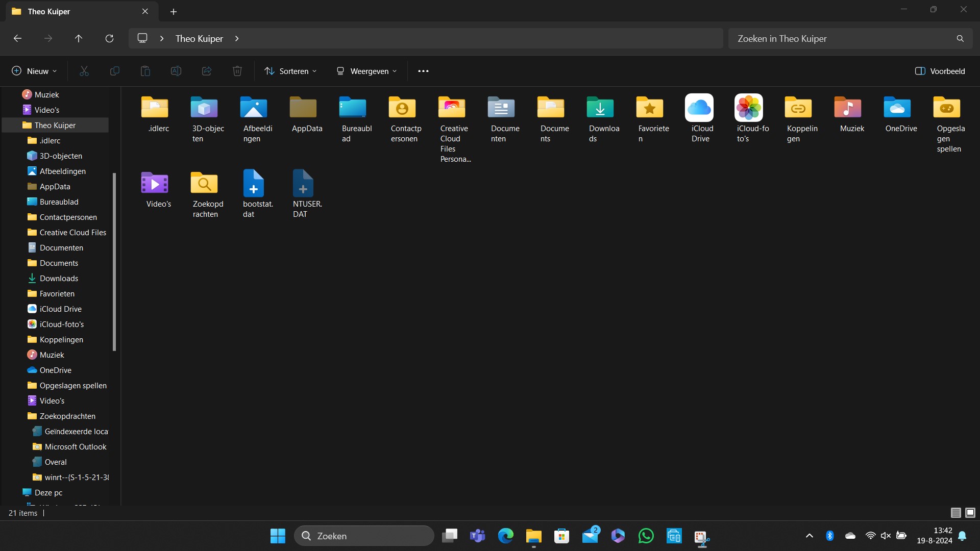Image resolution: width=980 pixels, height=551 pixels.
Task: Open Deze pc in the navigation pane
Action: point(48,492)
